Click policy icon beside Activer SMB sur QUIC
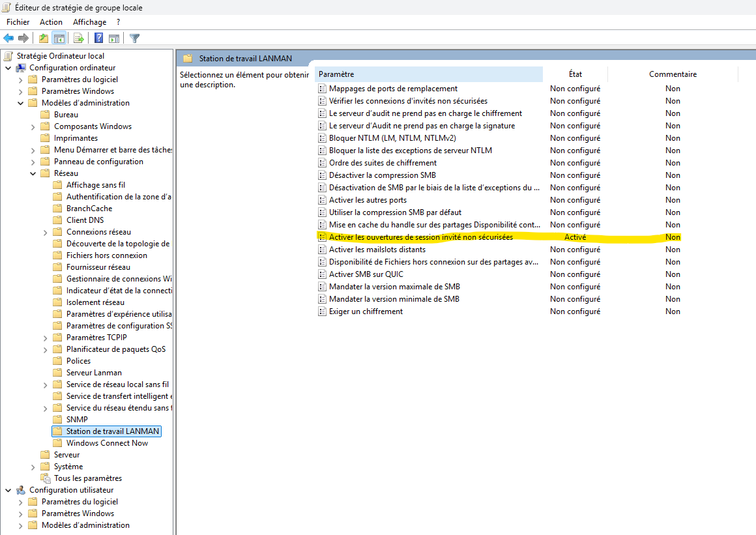756x535 pixels. pyautogui.click(x=322, y=274)
